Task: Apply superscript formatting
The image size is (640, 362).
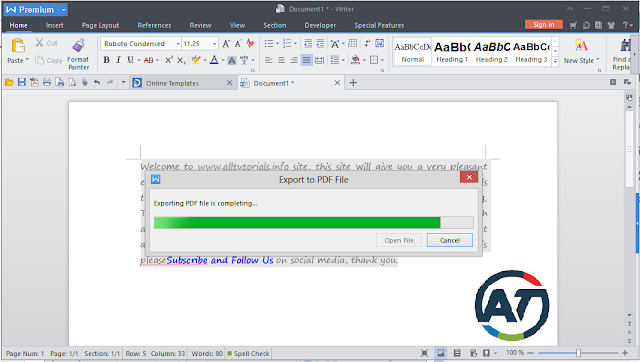Action: (x=169, y=60)
